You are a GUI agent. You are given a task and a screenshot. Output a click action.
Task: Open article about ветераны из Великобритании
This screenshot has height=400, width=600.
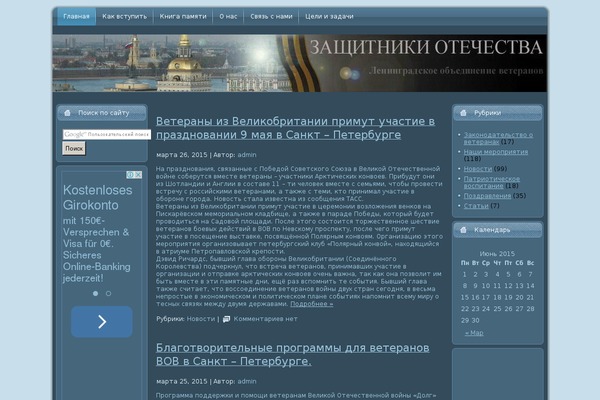295,128
